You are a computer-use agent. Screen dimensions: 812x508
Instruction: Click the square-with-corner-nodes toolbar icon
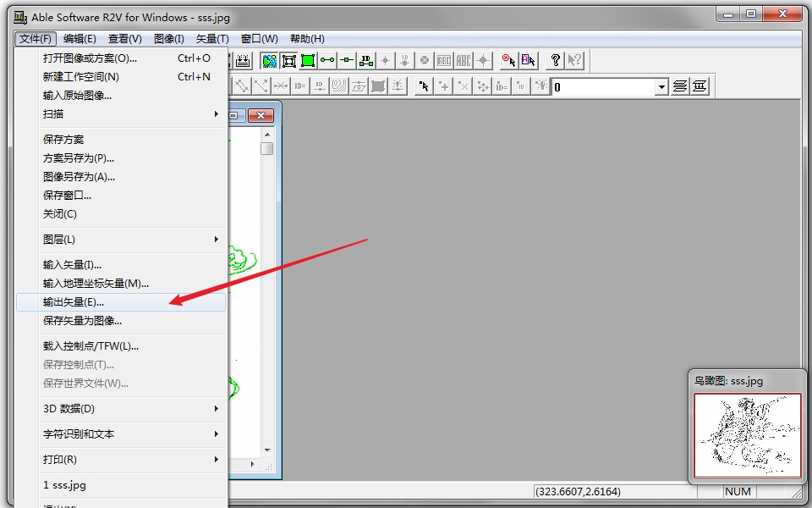pos(288,60)
